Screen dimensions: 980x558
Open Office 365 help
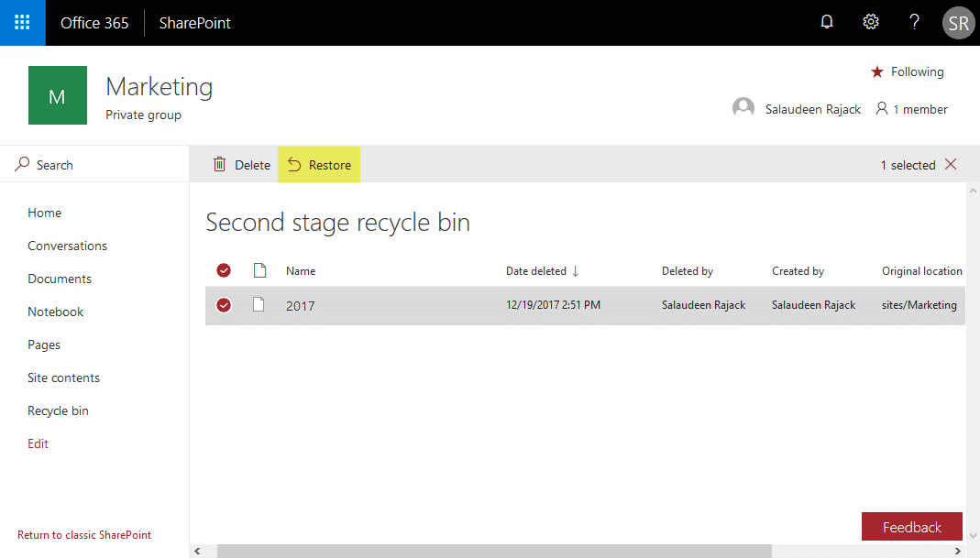914,21
